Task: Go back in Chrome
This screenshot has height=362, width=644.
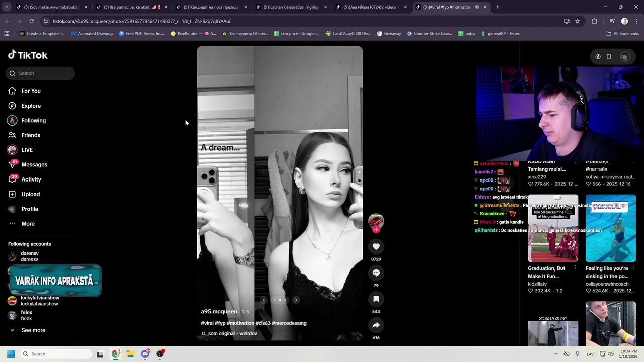Action: point(7,21)
